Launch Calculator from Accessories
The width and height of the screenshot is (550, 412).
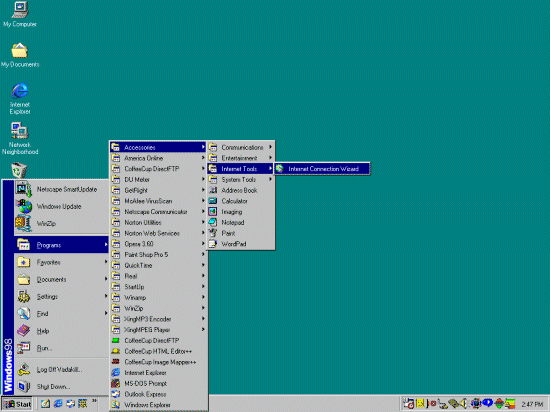(241, 201)
